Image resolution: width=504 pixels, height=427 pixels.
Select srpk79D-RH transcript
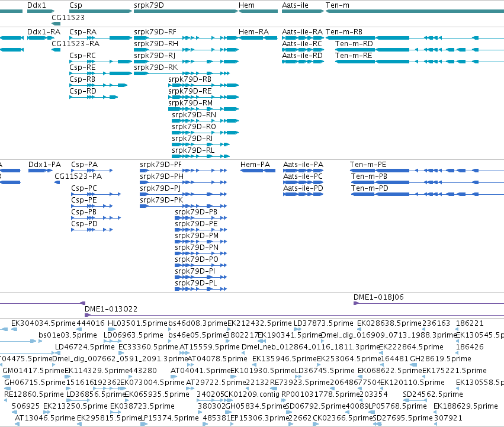(186, 50)
